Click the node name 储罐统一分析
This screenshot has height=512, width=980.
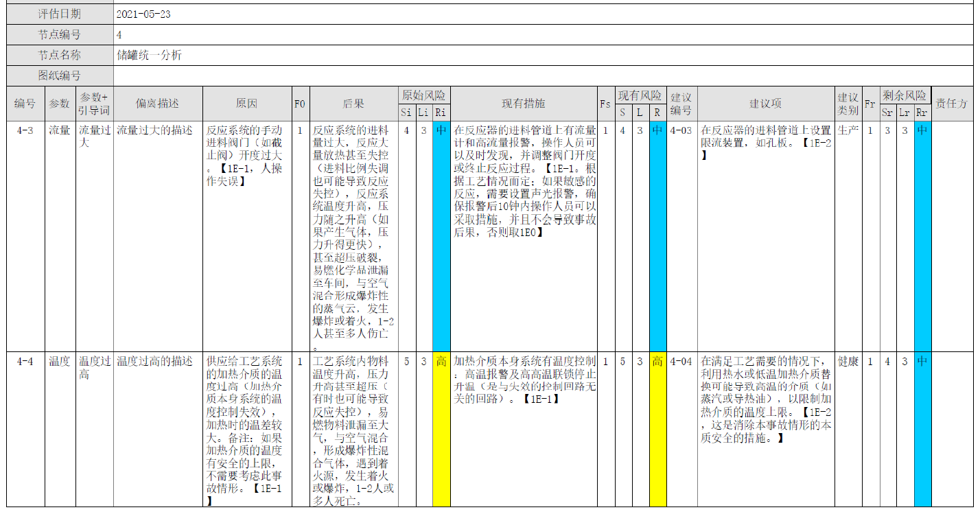click(x=149, y=56)
